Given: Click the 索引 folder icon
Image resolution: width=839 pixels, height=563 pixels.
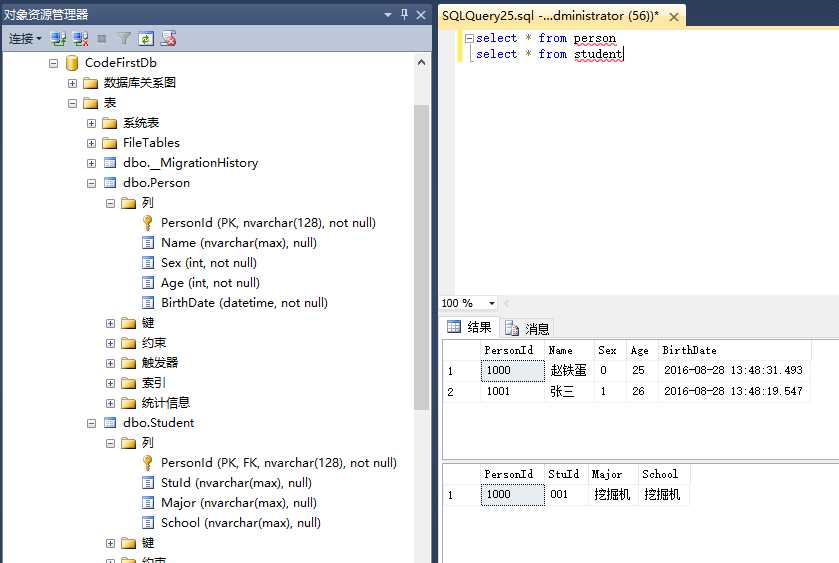Looking at the screenshot, I should point(128,383).
